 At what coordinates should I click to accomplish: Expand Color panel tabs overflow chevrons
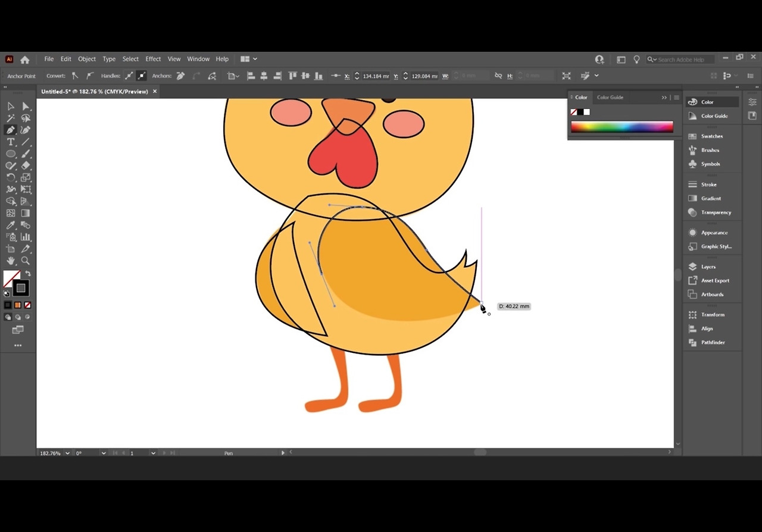point(664,98)
